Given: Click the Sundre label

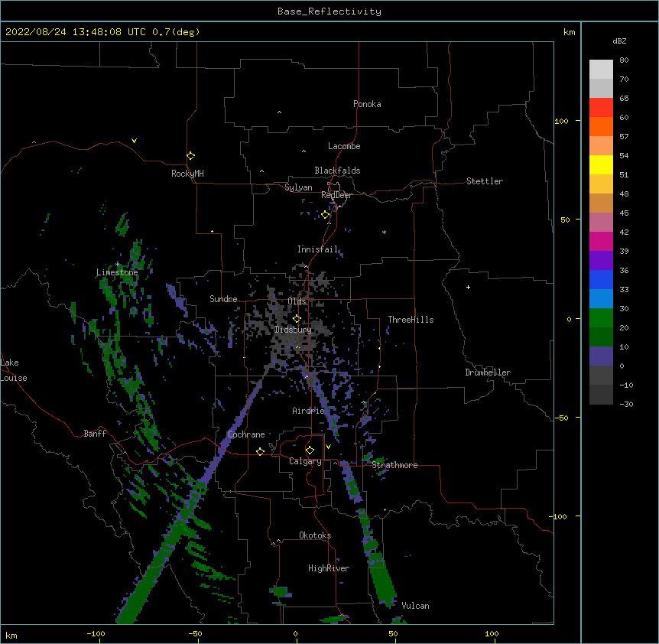Looking at the screenshot, I should click(223, 299).
